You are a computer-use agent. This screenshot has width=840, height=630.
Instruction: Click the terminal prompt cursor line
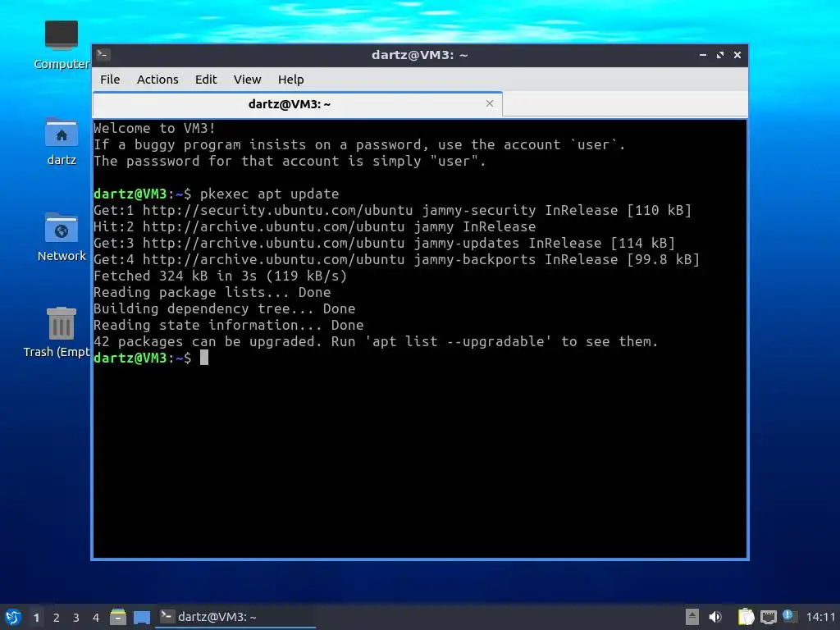151,358
